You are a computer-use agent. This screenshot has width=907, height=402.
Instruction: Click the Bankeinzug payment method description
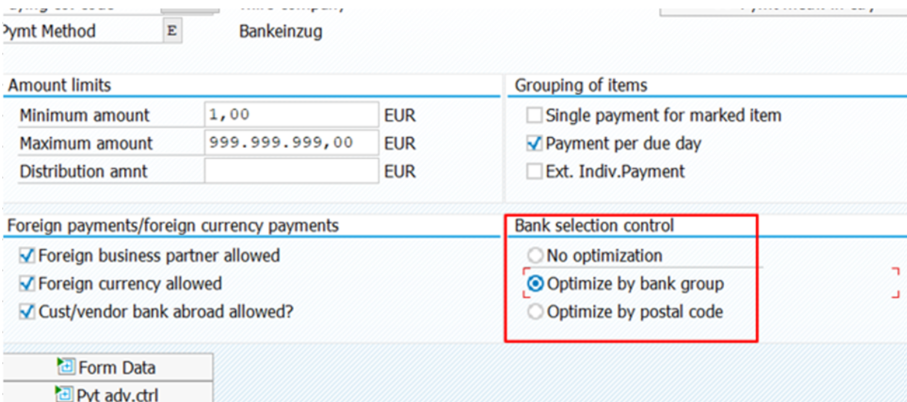point(281,32)
